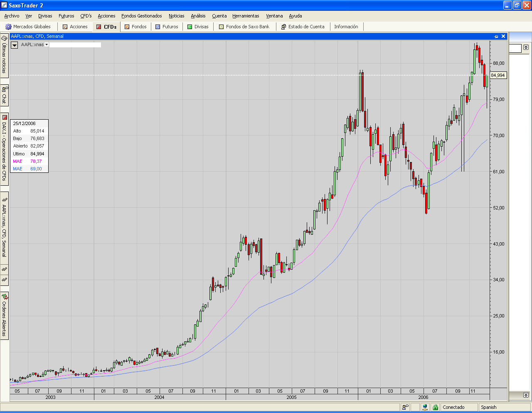Open the Acciones menu in menu bar
Screen dimensions: 532x413
pos(106,16)
